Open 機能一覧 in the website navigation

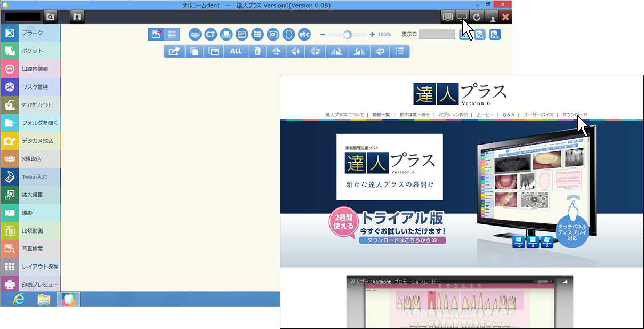[x=381, y=115]
